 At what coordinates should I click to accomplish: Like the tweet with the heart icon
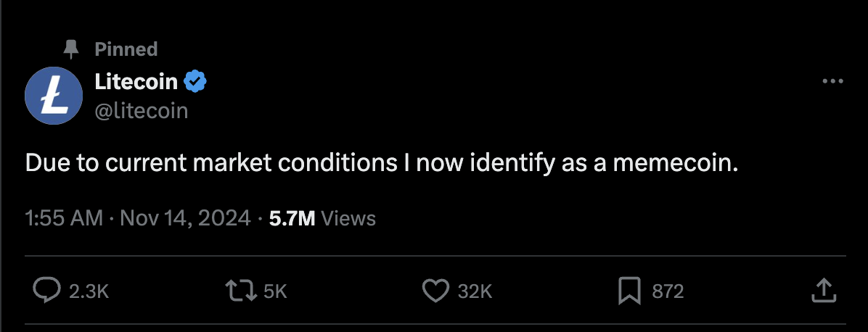pyautogui.click(x=435, y=291)
